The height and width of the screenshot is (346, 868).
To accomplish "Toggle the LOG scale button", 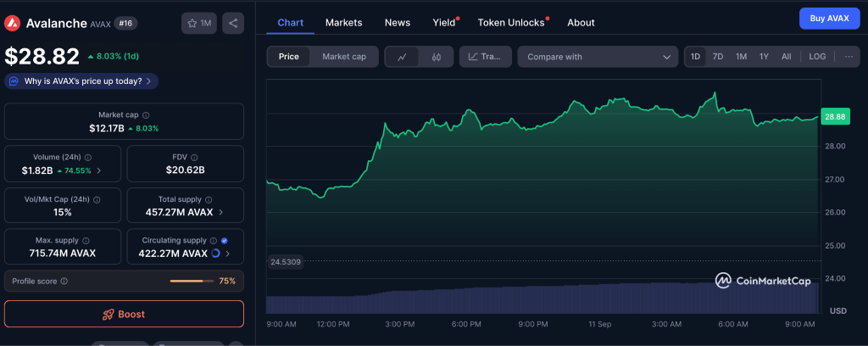I will click(x=817, y=57).
